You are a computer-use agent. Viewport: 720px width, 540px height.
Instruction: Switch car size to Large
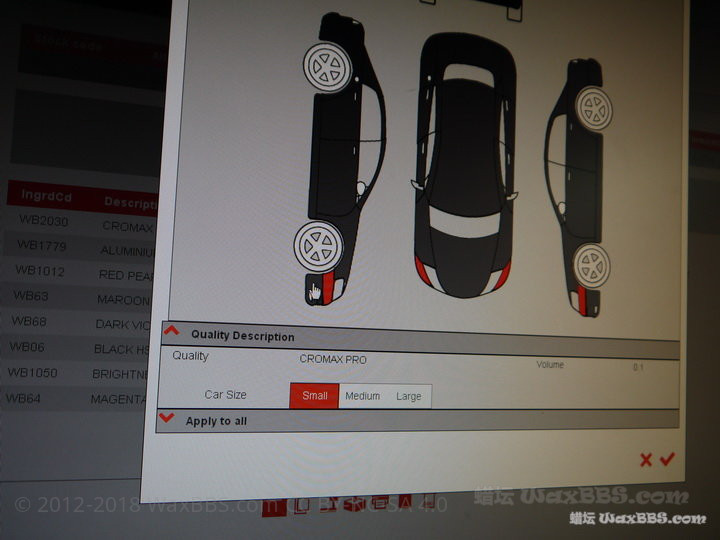coord(409,397)
